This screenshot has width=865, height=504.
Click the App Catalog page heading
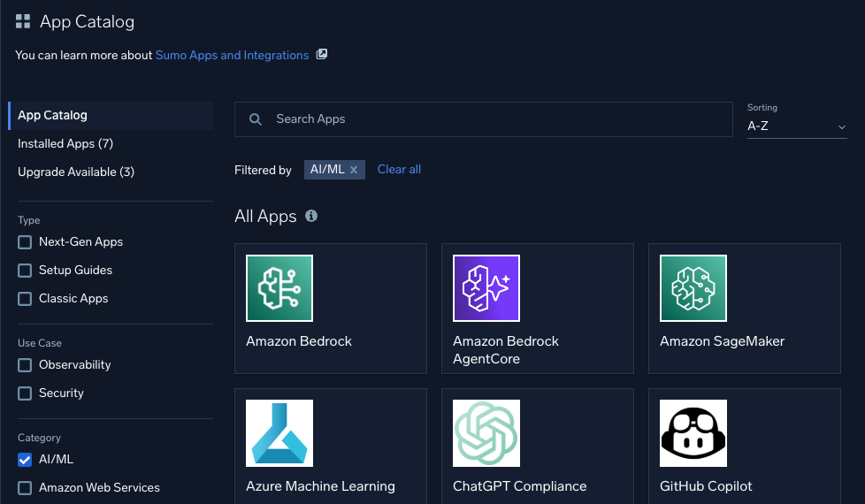88,21
